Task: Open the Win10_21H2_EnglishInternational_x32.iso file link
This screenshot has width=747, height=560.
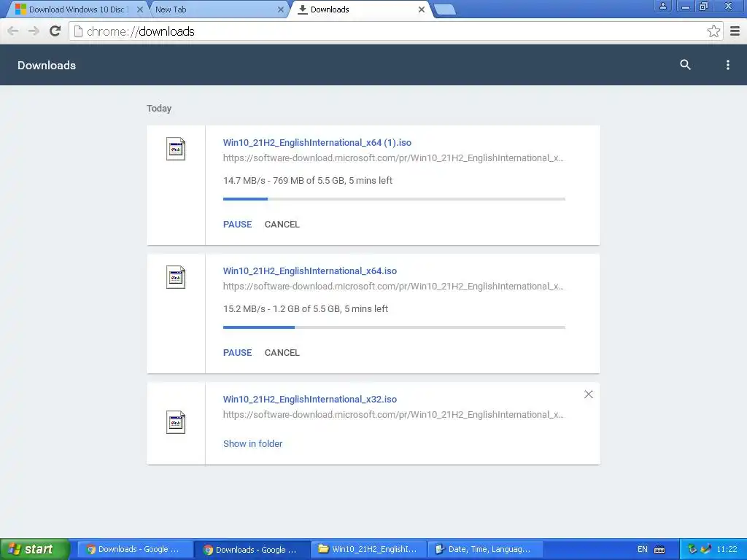Action: [309, 400]
